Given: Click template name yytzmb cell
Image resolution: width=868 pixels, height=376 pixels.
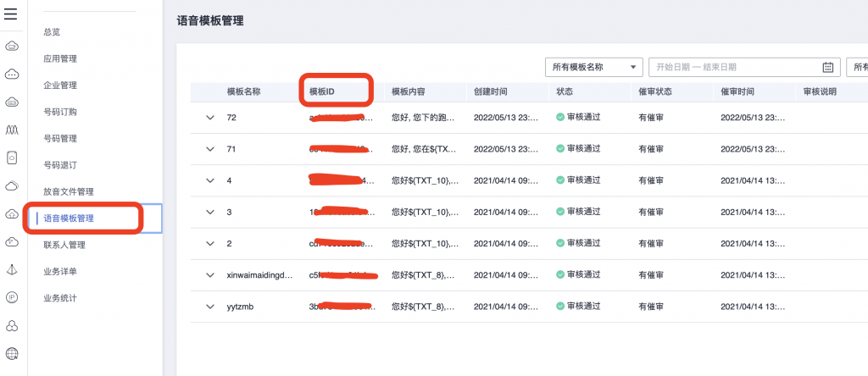Looking at the screenshot, I should 240,307.
